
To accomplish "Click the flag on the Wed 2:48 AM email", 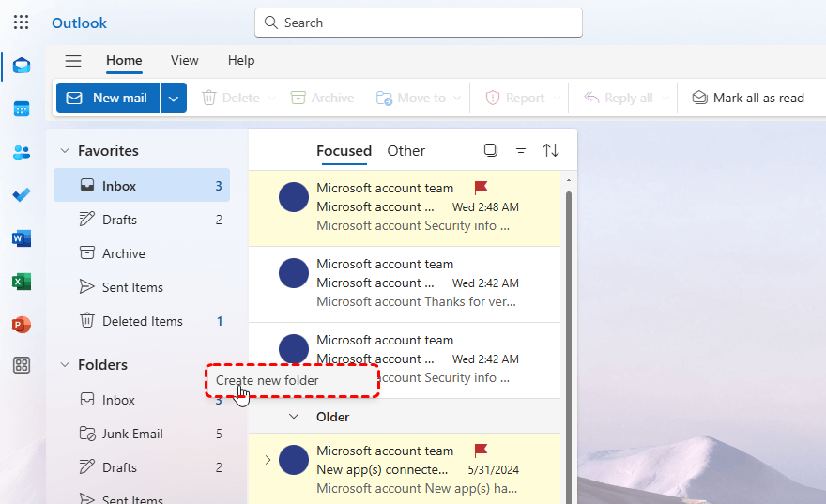I will tap(481, 188).
